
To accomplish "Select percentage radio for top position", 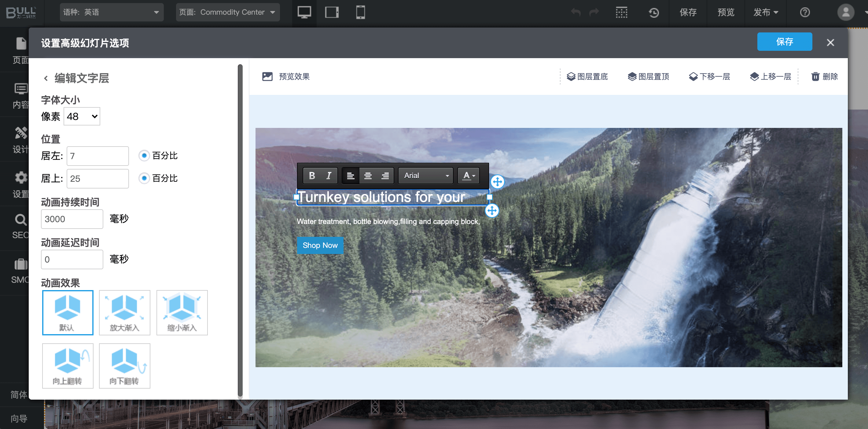I will click(144, 178).
